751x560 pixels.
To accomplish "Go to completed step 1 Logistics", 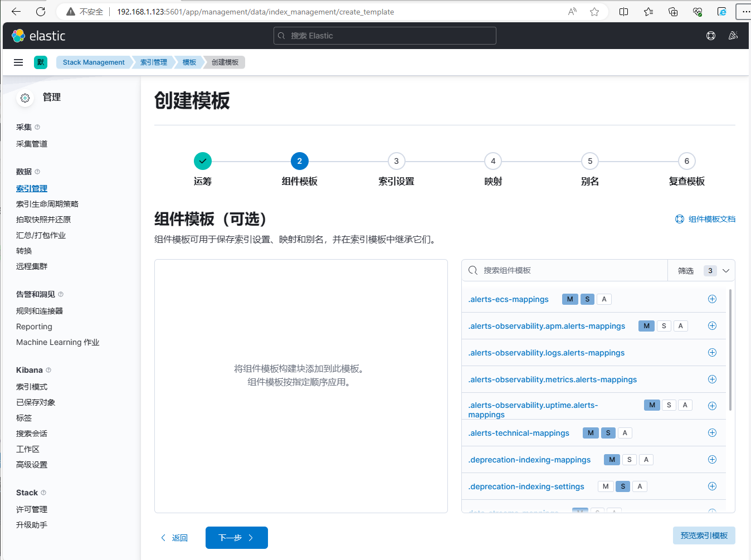I will tap(203, 161).
